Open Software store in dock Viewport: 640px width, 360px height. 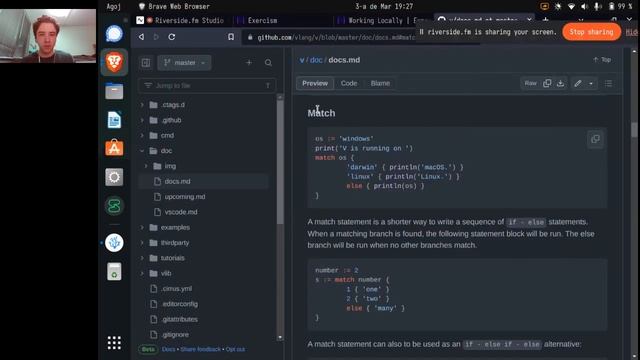pyautogui.click(x=114, y=148)
